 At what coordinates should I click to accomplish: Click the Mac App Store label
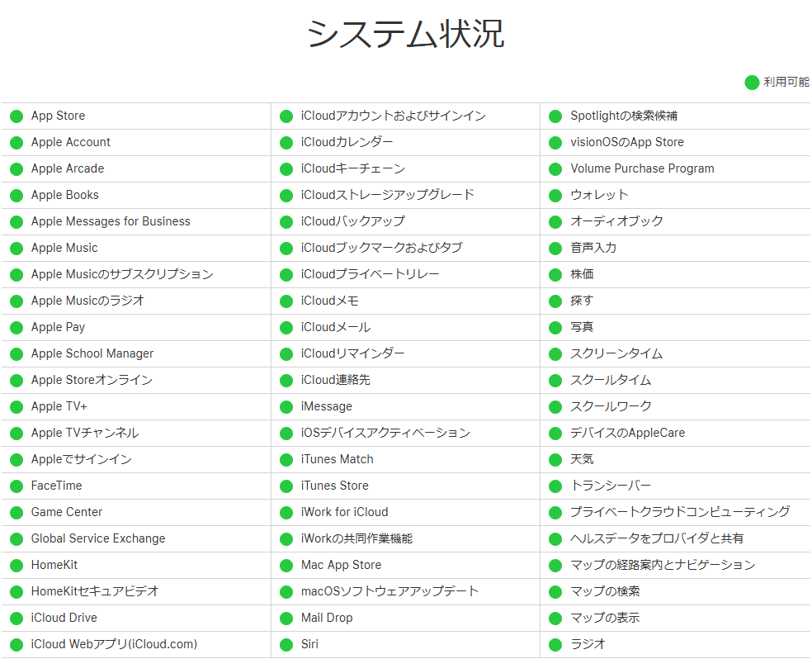click(x=341, y=566)
